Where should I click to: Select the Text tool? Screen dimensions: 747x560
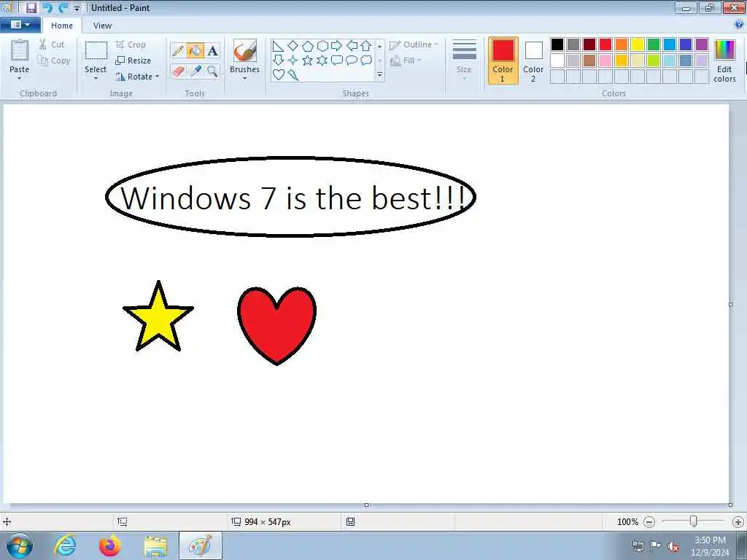[x=212, y=50]
